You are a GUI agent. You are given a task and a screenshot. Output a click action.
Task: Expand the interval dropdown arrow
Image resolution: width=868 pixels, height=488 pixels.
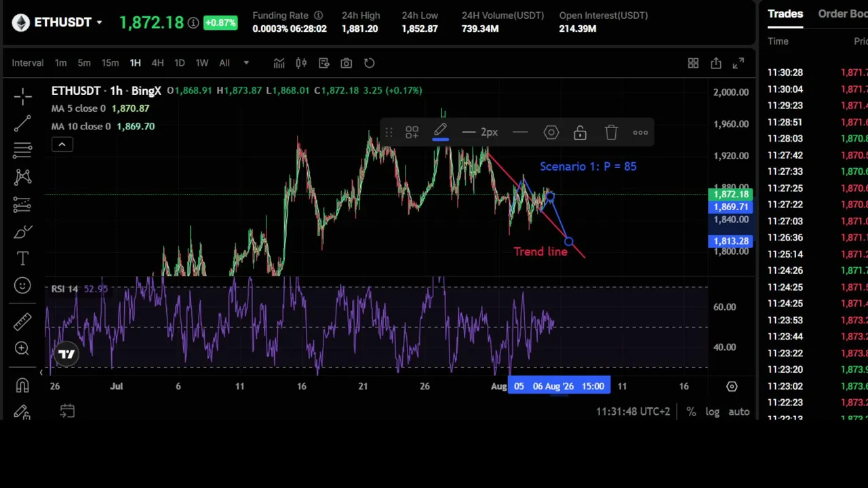[x=246, y=63]
